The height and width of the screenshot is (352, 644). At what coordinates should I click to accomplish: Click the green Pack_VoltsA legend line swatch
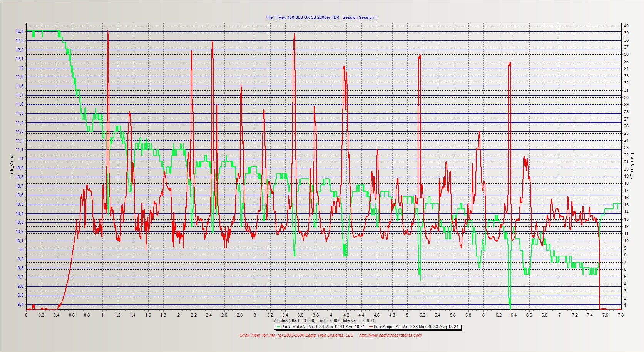click(x=278, y=327)
